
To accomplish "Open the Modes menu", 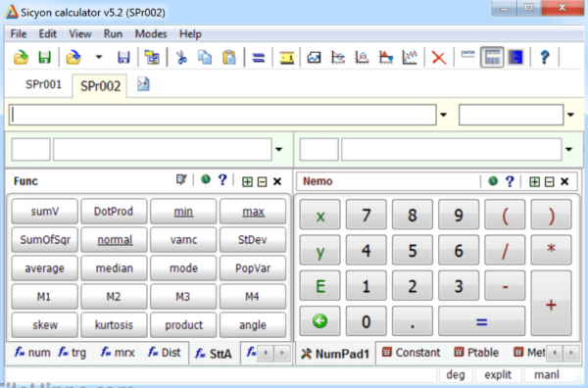I will click(x=151, y=34).
